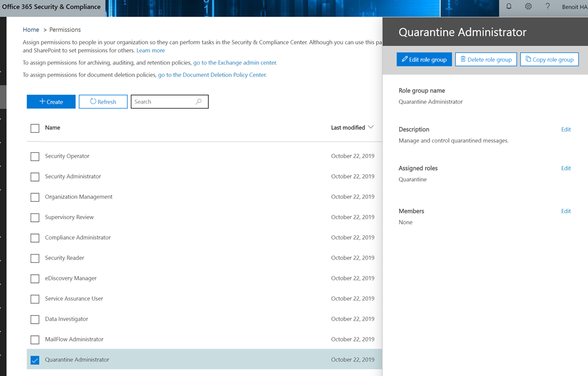This screenshot has width=588, height=376.
Task: Uncheck the Quarantine Administrator checkbox
Action: click(x=35, y=360)
